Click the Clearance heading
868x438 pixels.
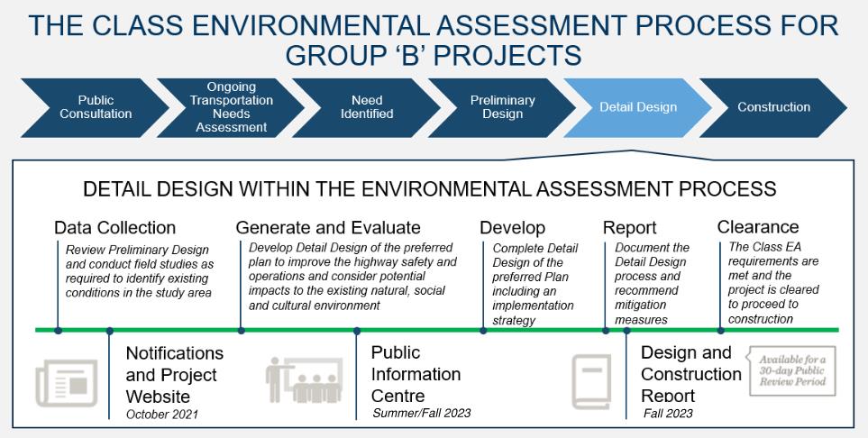[758, 227]
